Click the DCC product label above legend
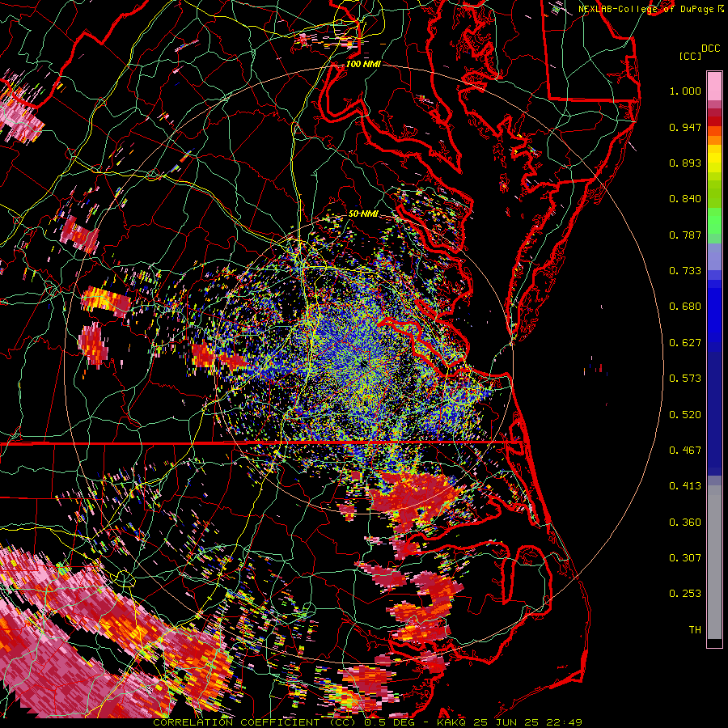This screenshot has width=728, height=728. click(x=710, y=49)
